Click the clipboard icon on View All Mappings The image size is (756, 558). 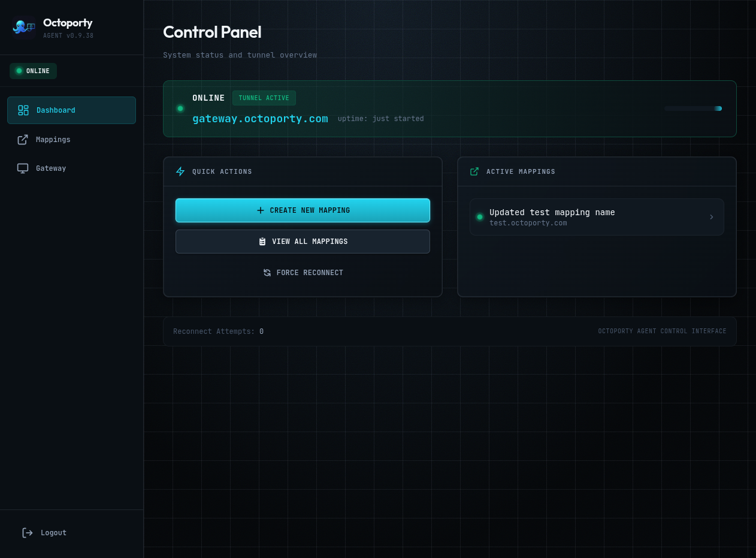[x=262, y=242]
